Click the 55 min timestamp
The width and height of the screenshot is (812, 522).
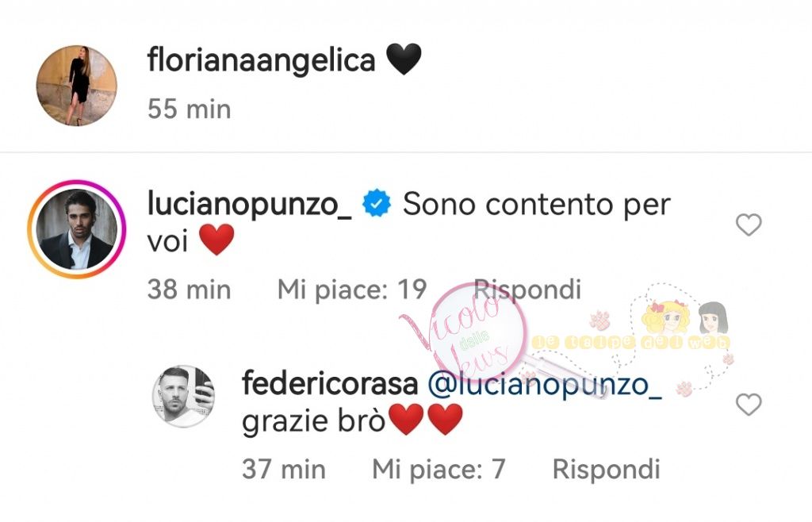(189, 109)
